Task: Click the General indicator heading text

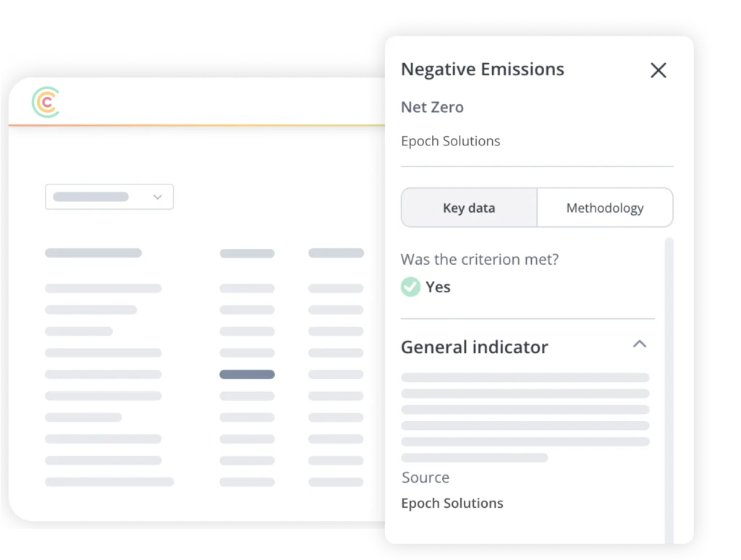Action: point(474,347)
